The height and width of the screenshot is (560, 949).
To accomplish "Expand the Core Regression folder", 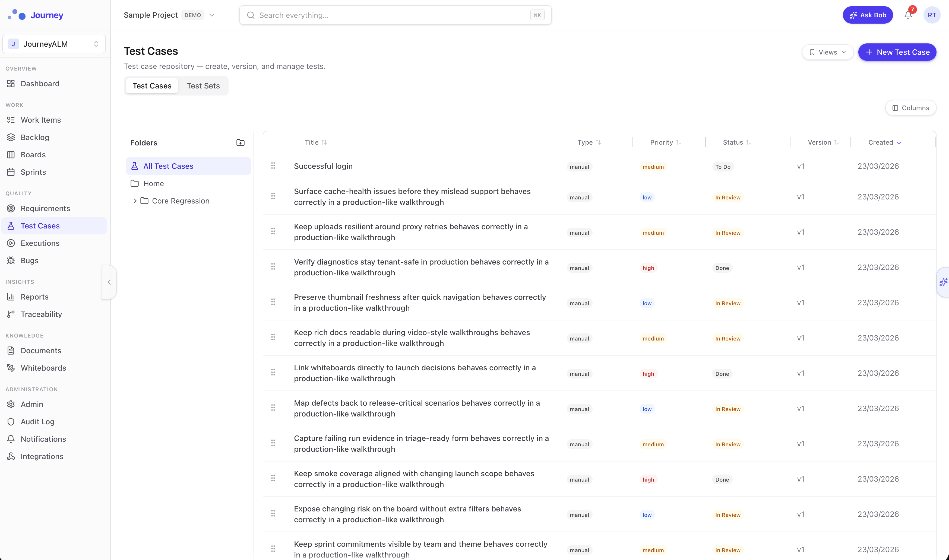I will click(x=135, y=201).
